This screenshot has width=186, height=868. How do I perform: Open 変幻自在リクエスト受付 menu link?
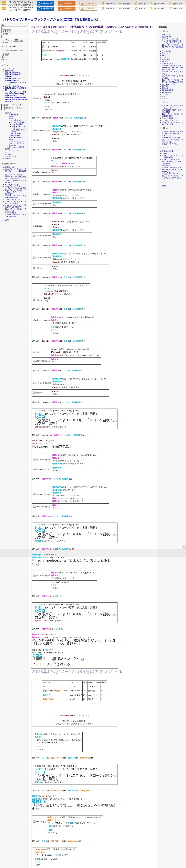click(x=17, y=92)
